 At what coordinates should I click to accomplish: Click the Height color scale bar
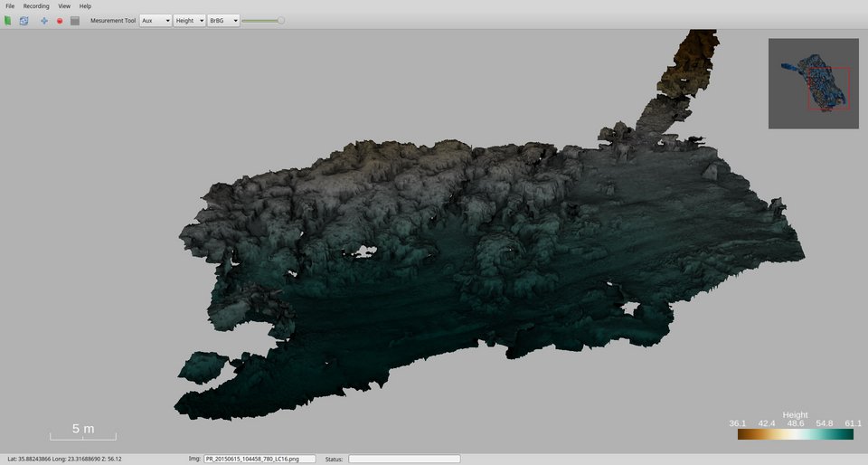click(x=795, y=434)
